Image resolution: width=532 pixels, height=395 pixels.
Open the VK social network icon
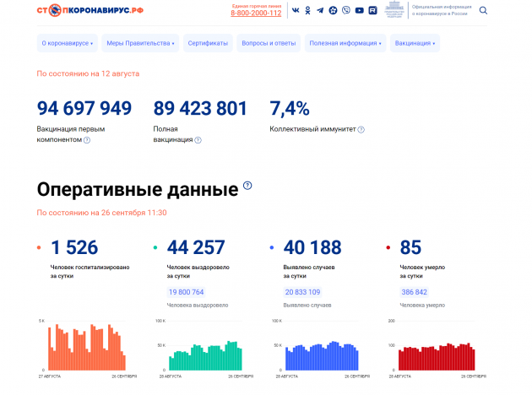pyautogui.click(x=296, y=11)
